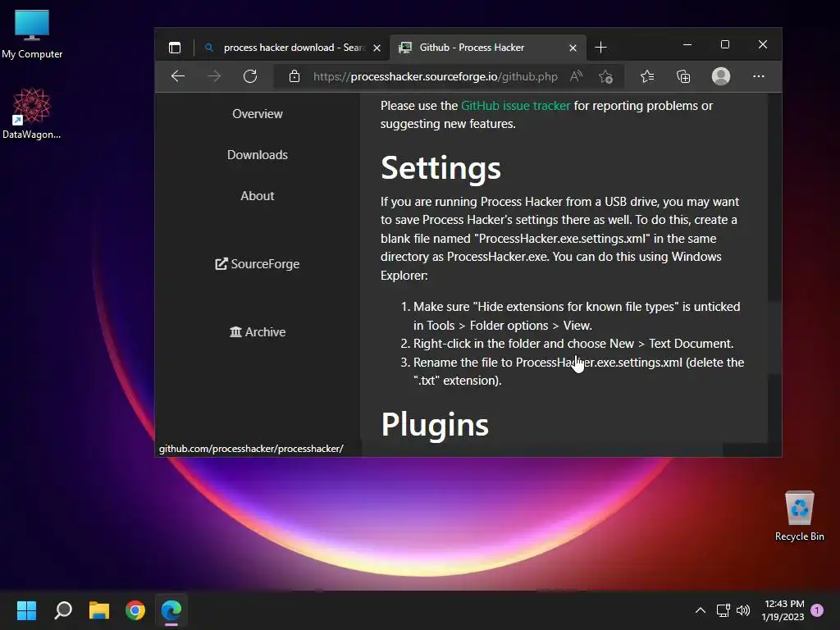Open the profile avatar menu
The width and height of the screenshot is (840, 630).
(721, 76)
